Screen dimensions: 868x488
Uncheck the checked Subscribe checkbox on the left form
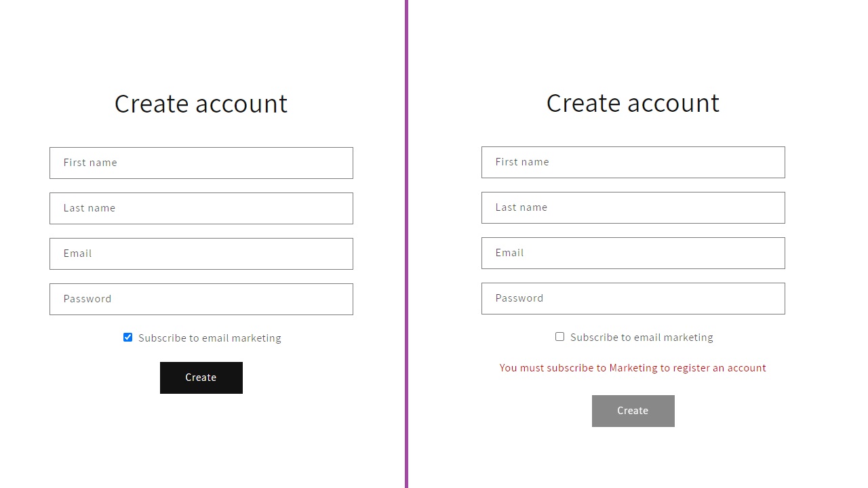[127, 337]
